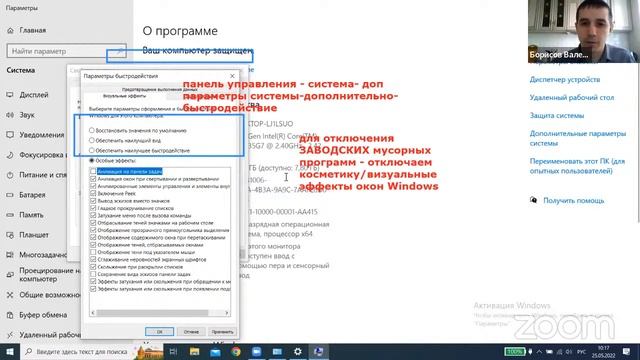Uncheck Скольжение при раскрытии списков
The width and height of the screenshot is (640, 360).
click(93, 267)
